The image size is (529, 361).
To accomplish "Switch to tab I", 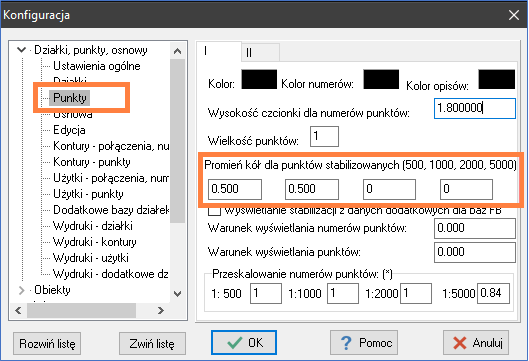I will (x=219, y=51).
